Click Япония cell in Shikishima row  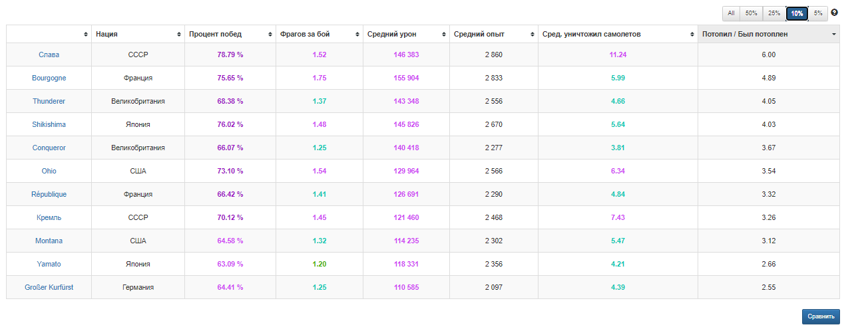coord(138,124)
